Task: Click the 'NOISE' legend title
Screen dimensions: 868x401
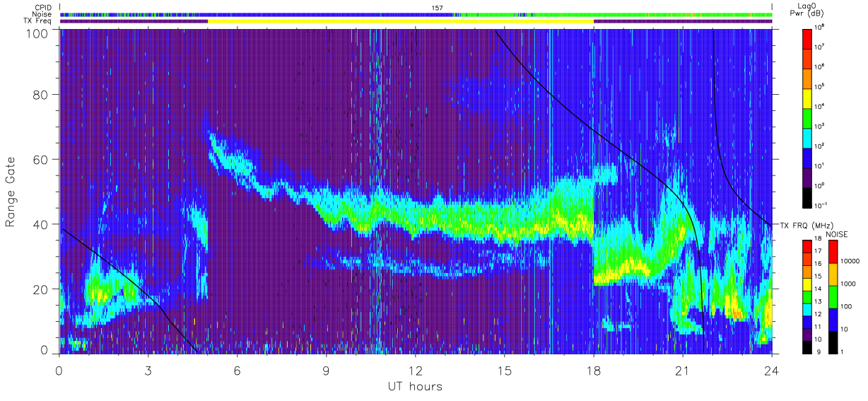Action: point(837,233)
